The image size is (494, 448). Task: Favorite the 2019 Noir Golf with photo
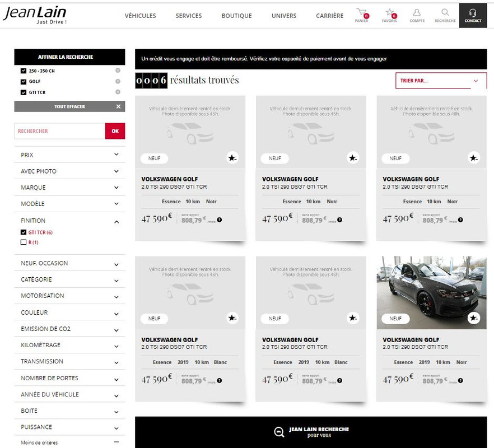[x=473, y=318]
